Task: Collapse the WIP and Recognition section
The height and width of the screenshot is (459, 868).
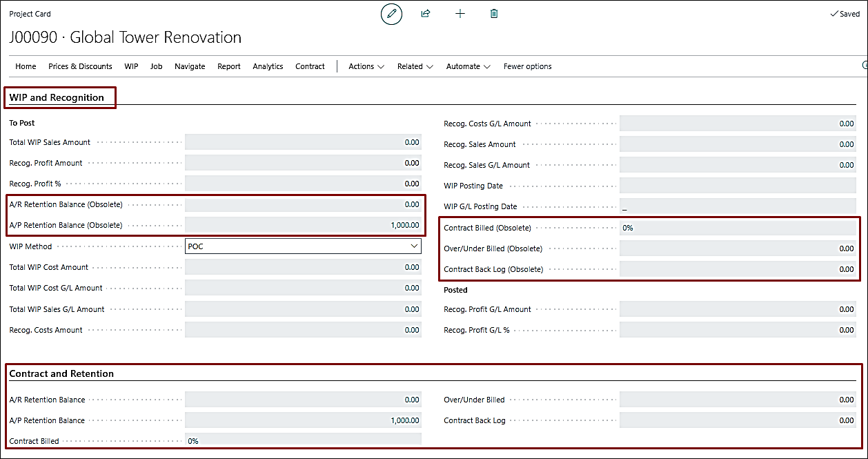Action: pos(57,97)
